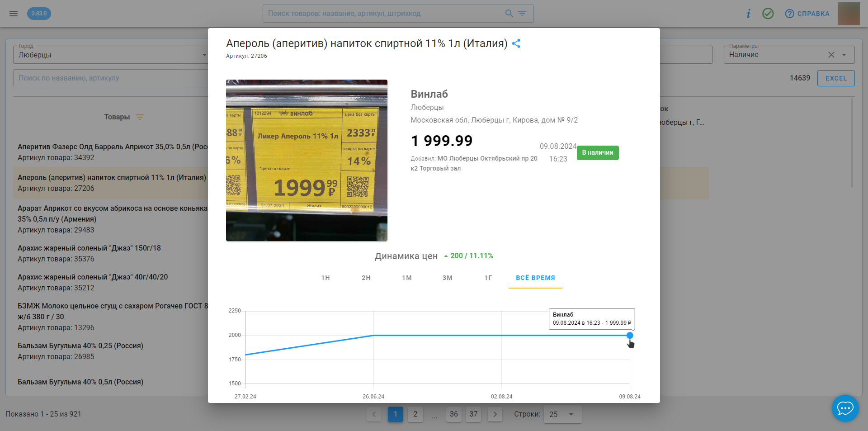
Task: Select the ВСЁ ВРЕМЯ period tab
Action: (535, 278)
